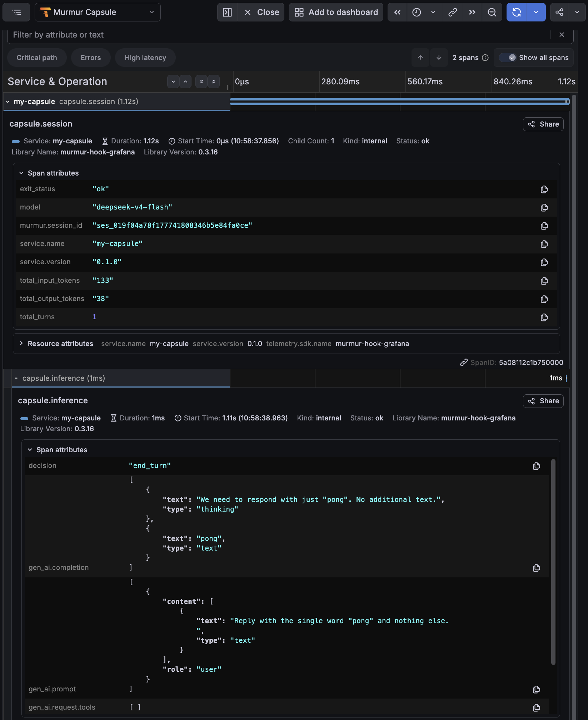Image resolution: width=588 pixels, height=720 pixels.
Task: Copy the total_output_tokens value
Action: 544,299
